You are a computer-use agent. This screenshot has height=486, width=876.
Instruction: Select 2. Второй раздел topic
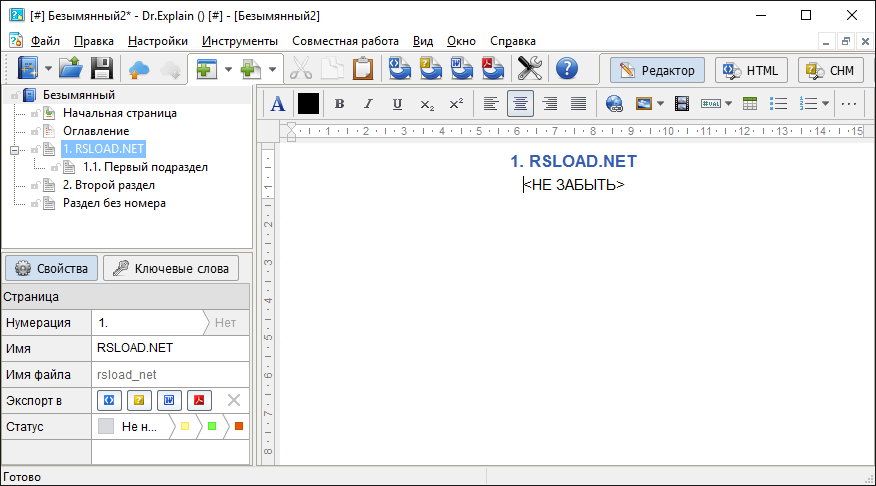coord(108,185)
